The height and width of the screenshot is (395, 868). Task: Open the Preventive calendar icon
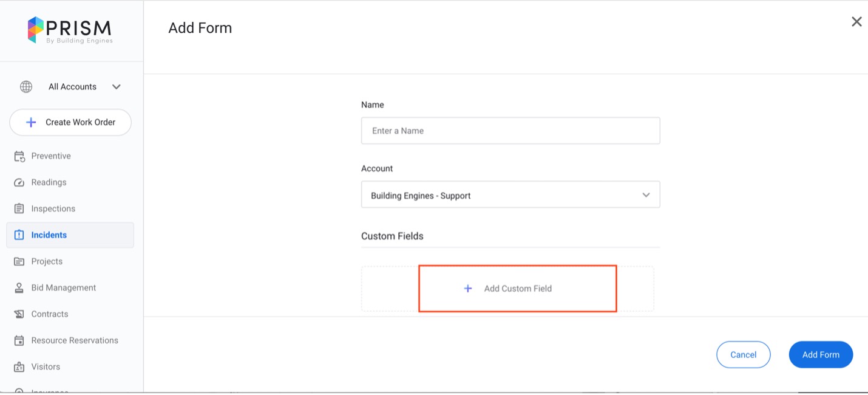tap(19, 156)
